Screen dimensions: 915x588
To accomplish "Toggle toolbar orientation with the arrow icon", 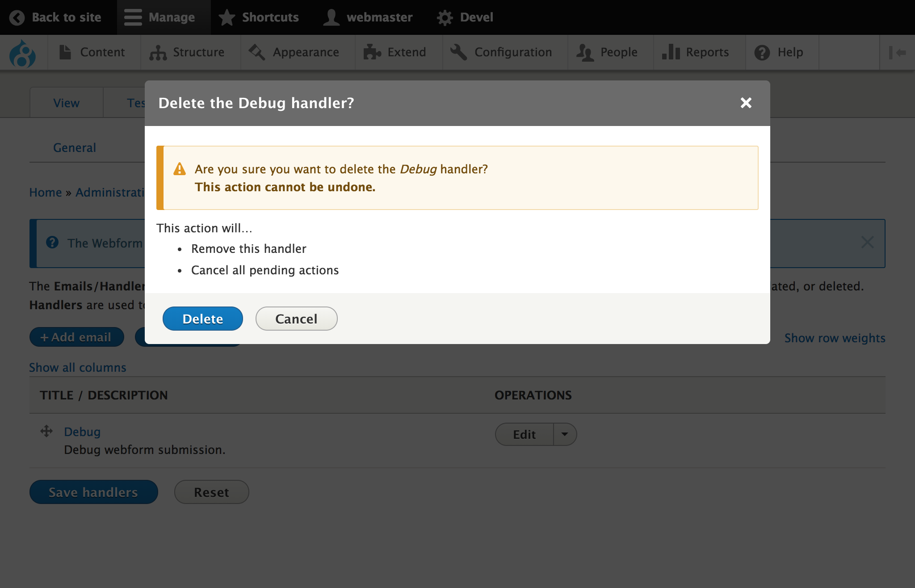I will coord(897,53).
